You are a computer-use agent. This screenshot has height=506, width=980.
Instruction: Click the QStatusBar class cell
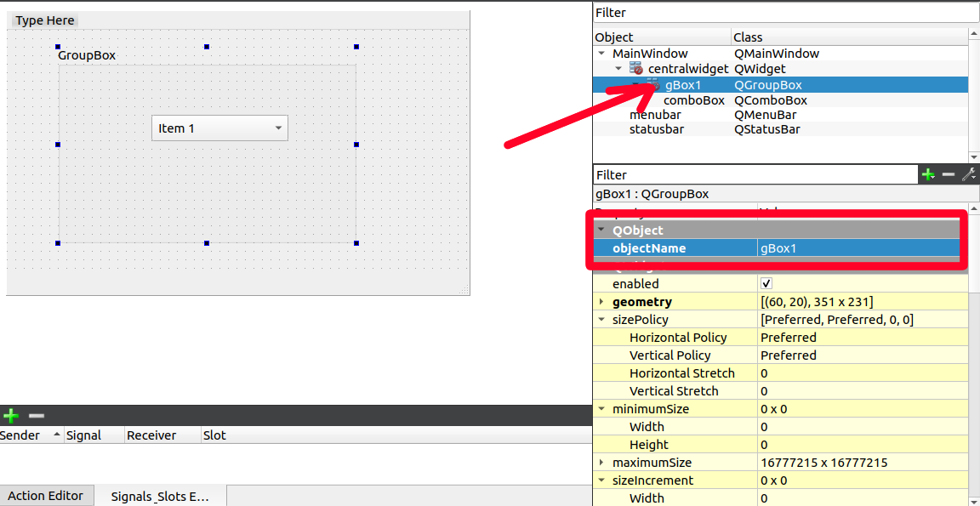tap(767, 129)
